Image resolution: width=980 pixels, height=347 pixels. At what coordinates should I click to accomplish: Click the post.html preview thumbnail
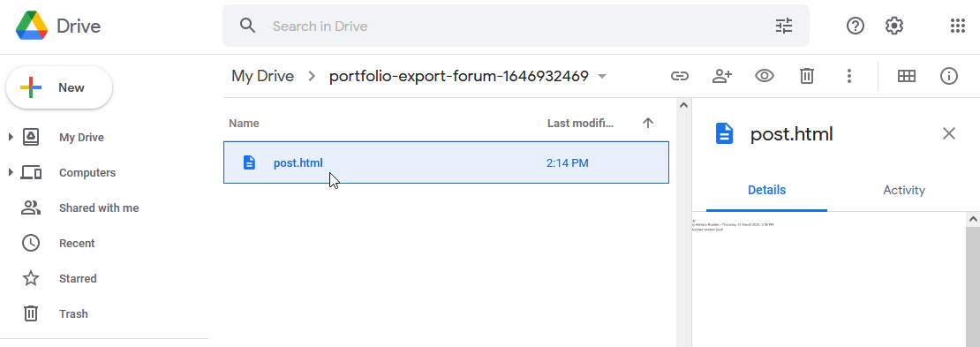[829, 280]
